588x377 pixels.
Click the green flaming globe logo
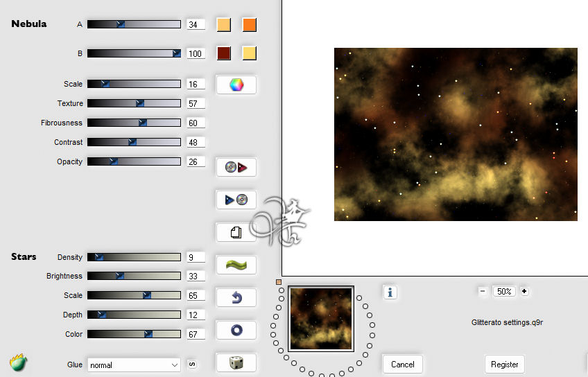coord(18,362)
